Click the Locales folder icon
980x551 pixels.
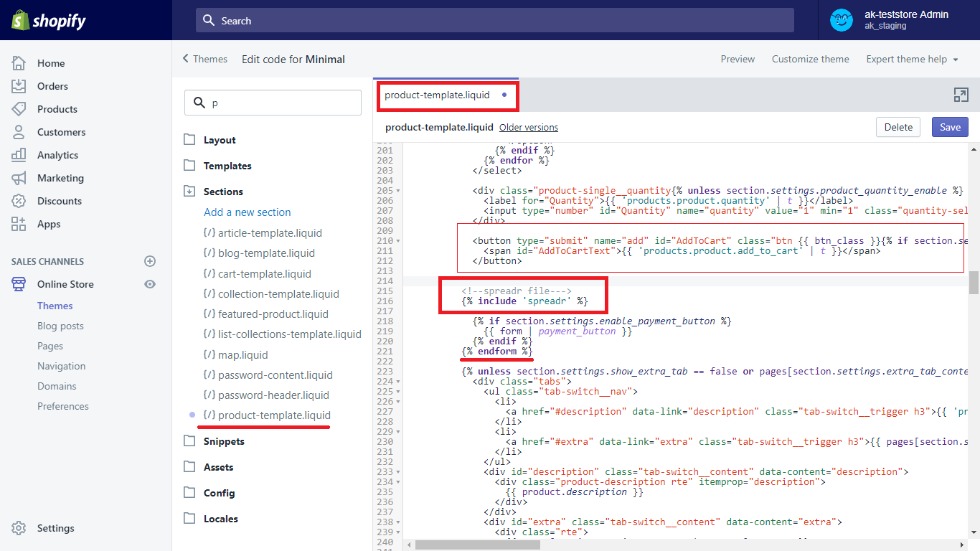[x=189, y=519]
